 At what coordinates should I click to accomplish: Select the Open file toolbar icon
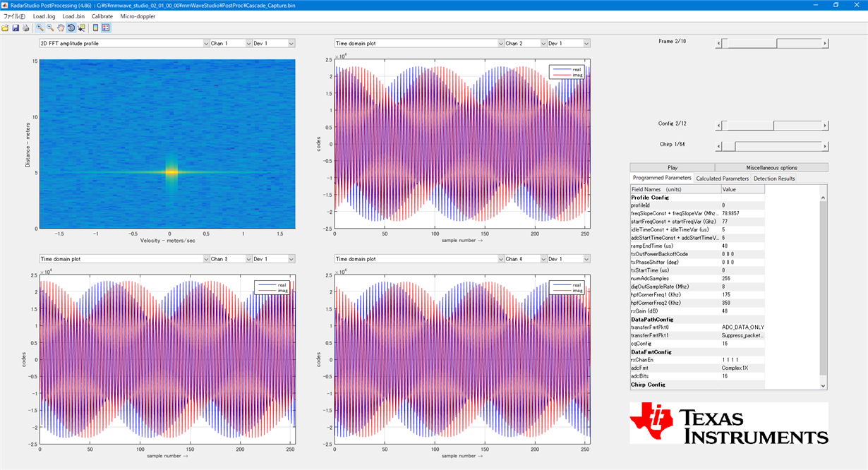5,28
